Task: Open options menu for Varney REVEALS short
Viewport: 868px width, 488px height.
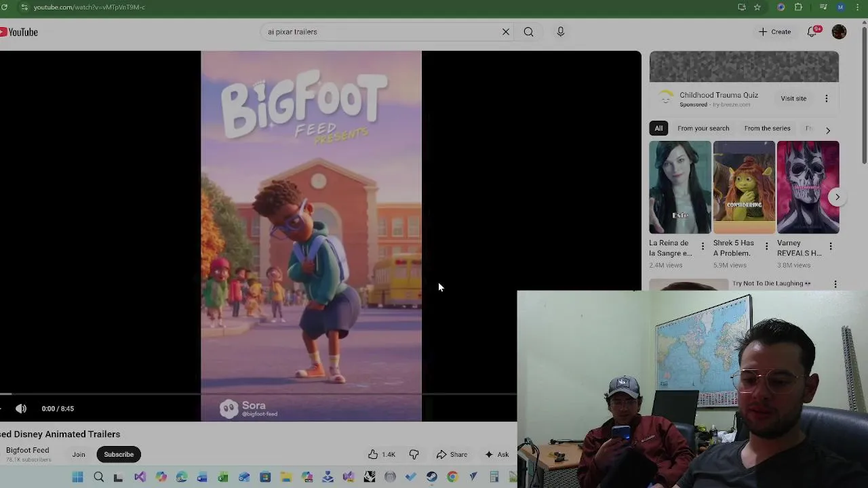Action: tap(831, 246)
